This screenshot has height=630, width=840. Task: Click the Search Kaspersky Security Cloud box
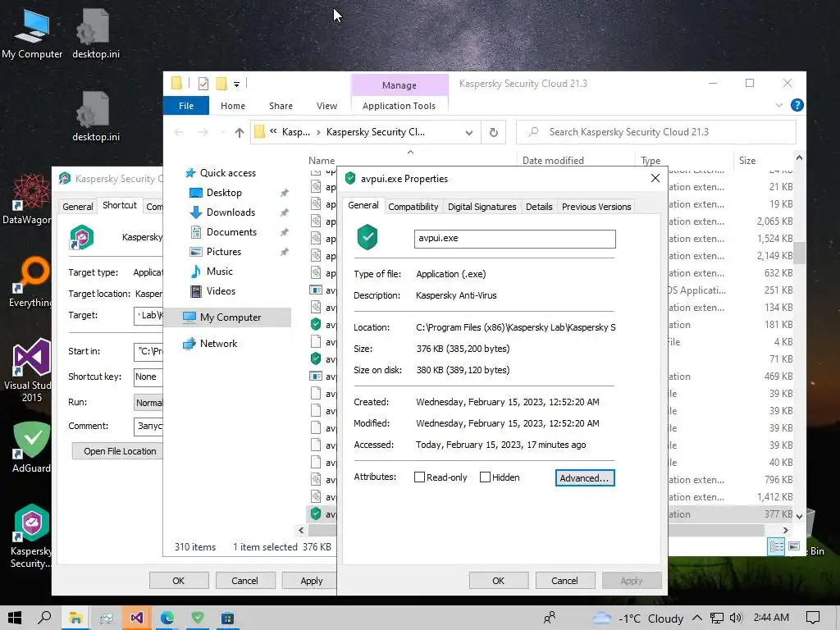(656, 132)
